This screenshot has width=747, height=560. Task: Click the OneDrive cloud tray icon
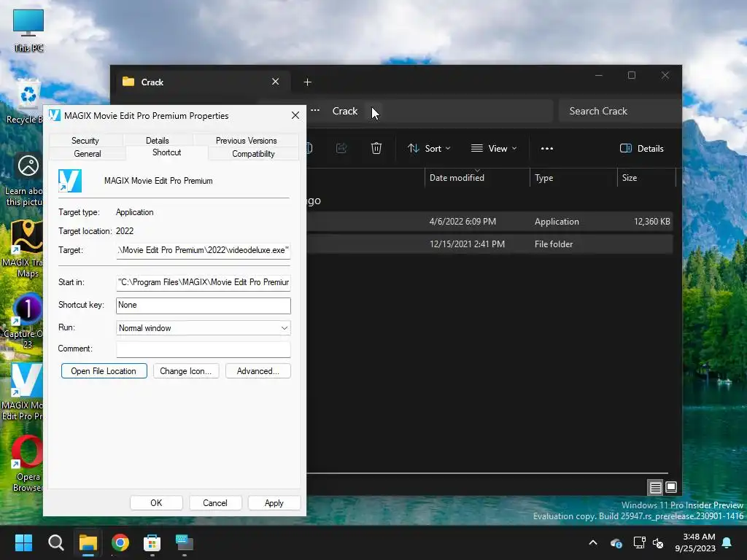[616, 542]
